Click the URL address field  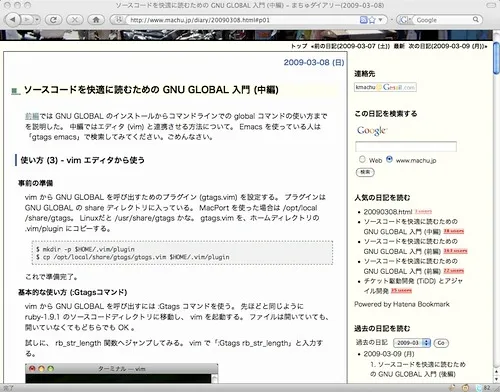(243, 20)
